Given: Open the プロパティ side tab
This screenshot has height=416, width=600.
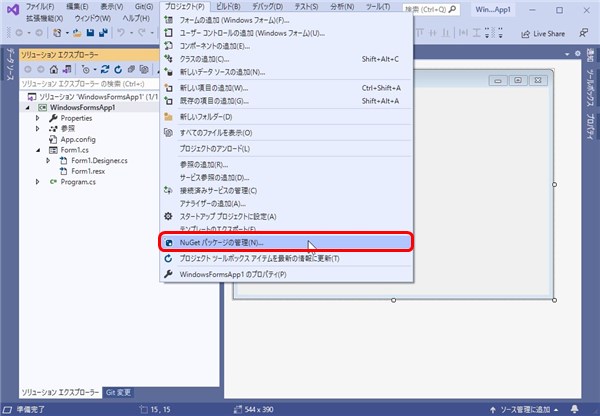Looking at the screenshot, I should (x=590, y=126).
